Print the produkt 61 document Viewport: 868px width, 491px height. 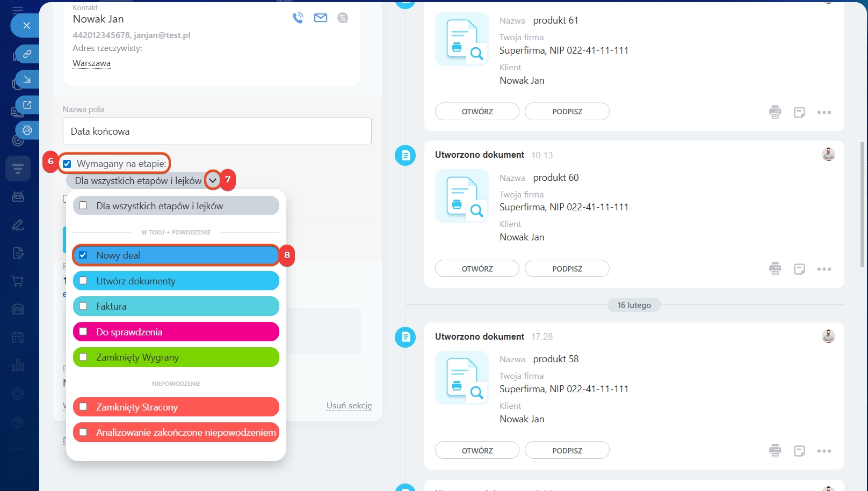(x=775, y=112)
